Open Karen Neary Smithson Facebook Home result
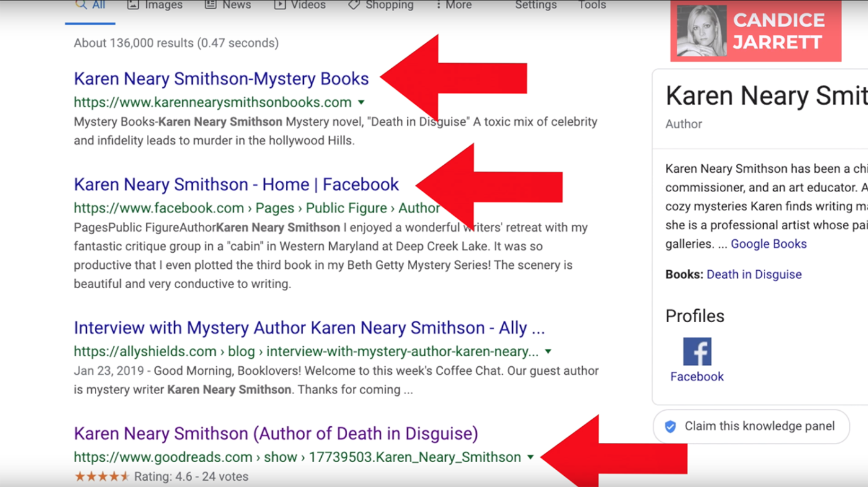Screen dimensions: 868x487 (236, 185)
